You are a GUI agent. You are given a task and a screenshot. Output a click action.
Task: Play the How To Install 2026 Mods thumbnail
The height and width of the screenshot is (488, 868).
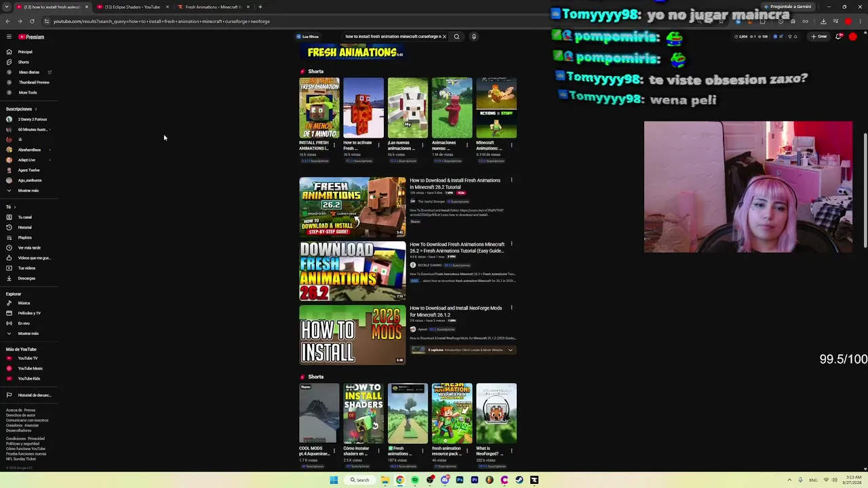click(353, 334)
